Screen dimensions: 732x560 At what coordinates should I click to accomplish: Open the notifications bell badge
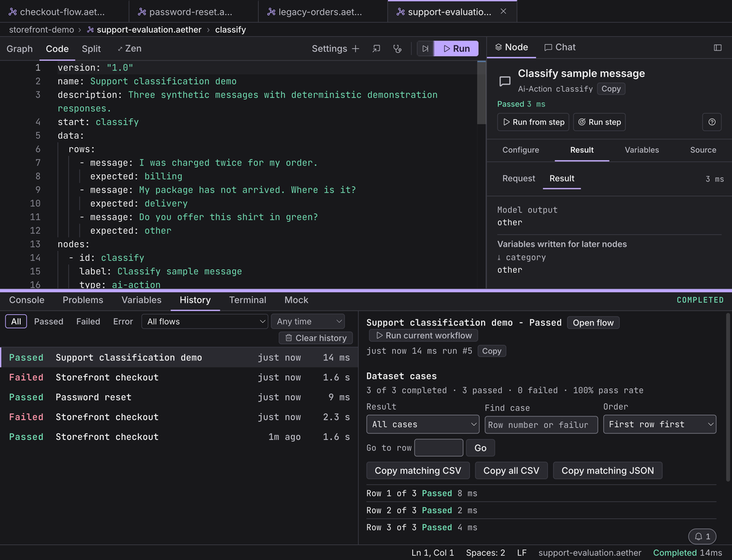click(x=702, y=537)
